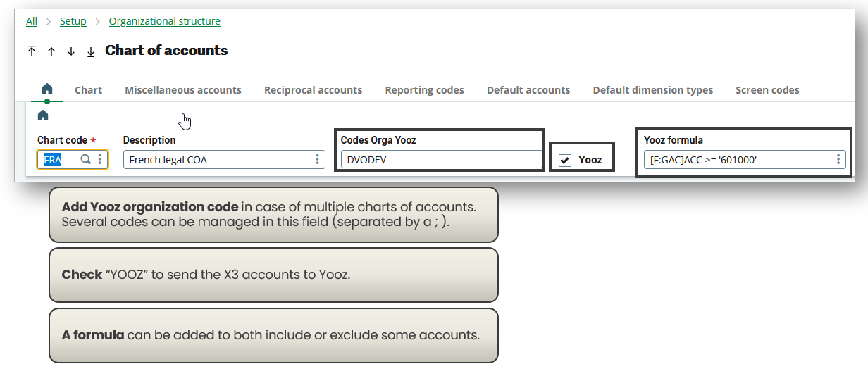Switch to the Chart tab
The height and width of the screenshot is (369, 868).
pos(89,90)
